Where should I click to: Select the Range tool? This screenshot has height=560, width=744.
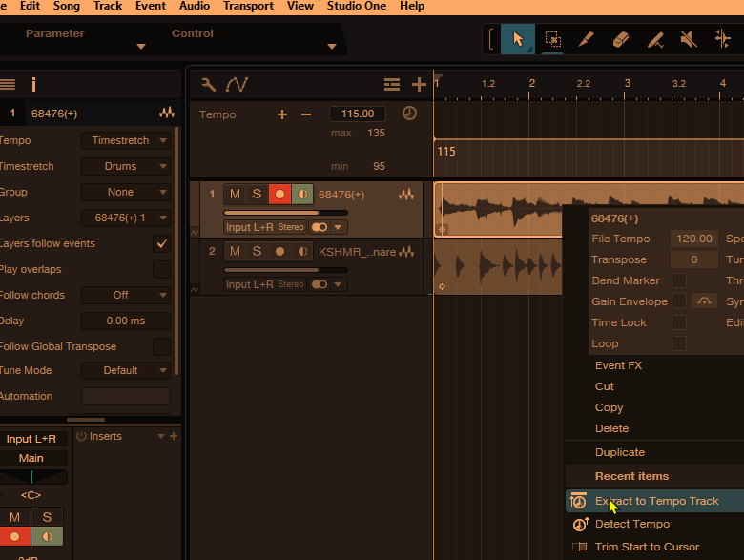(552, 39)
